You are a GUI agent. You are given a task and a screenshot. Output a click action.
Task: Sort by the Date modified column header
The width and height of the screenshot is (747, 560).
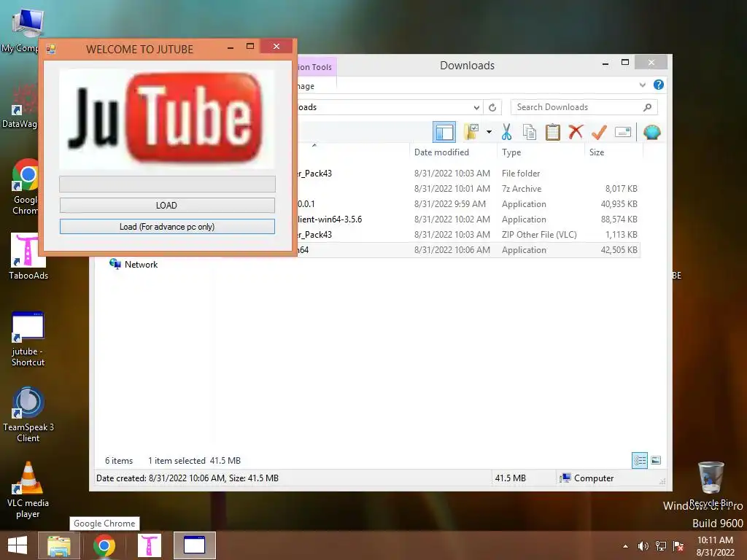[441, 152]
